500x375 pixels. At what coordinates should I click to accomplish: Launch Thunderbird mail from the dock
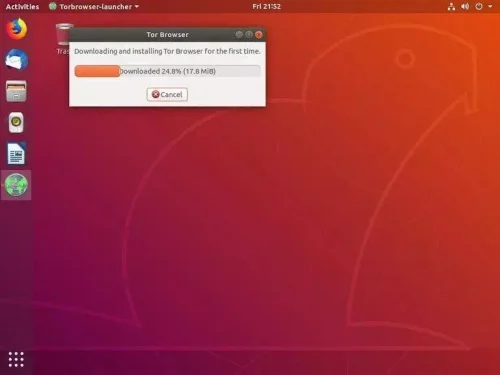[x=16, y=60]
